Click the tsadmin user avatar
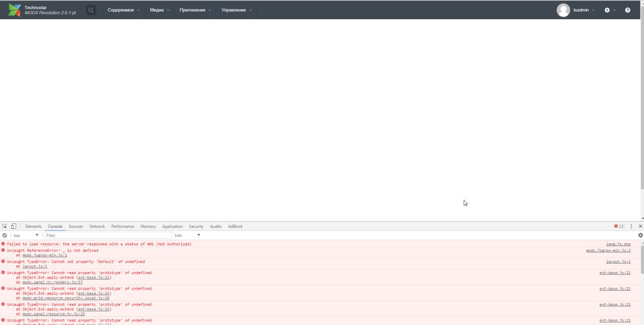 tap(563, 10)
